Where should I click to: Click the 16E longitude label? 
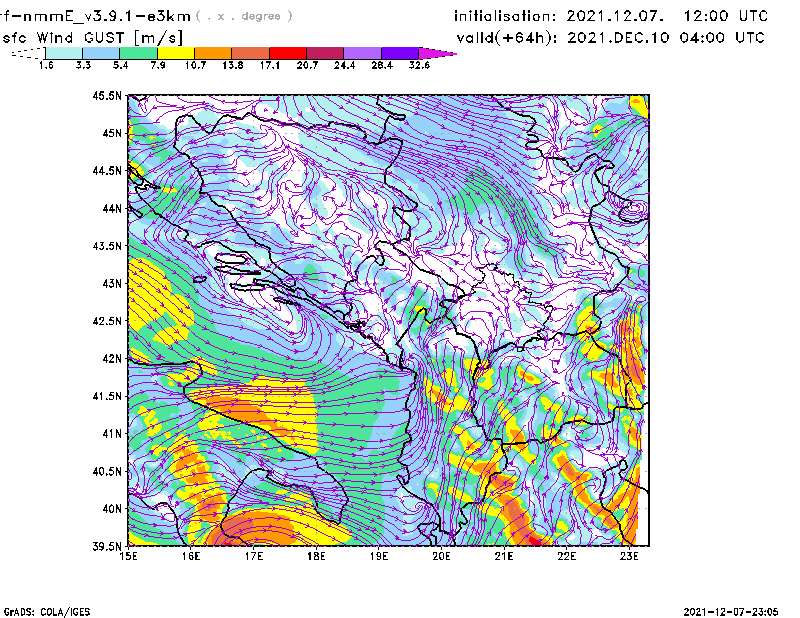(191, 556)
